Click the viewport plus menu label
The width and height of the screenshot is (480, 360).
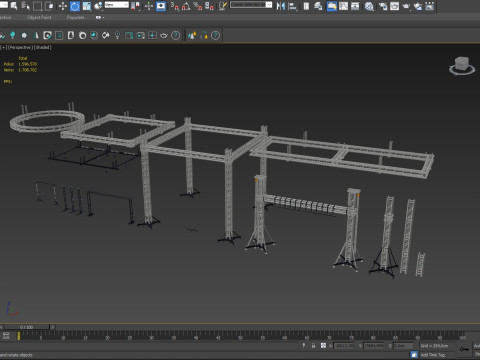[x=3, y=47]
